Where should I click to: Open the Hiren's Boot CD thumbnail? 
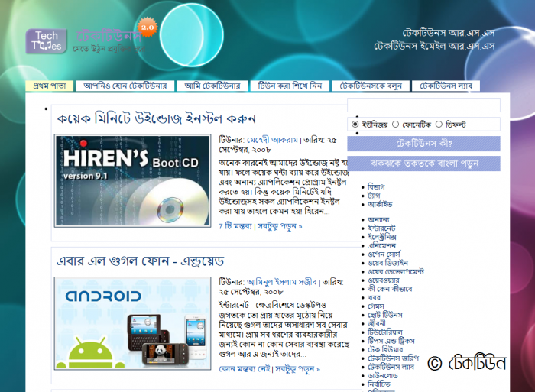click(133, 180)
